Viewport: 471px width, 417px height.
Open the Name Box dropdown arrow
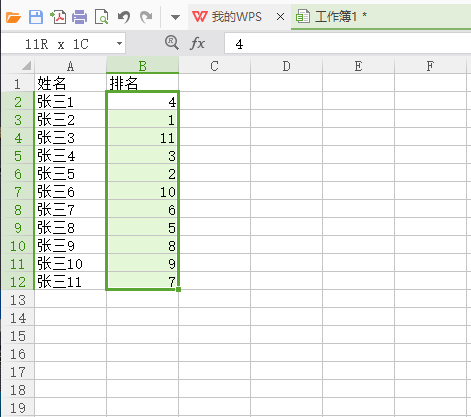click(x=119, y=43)
